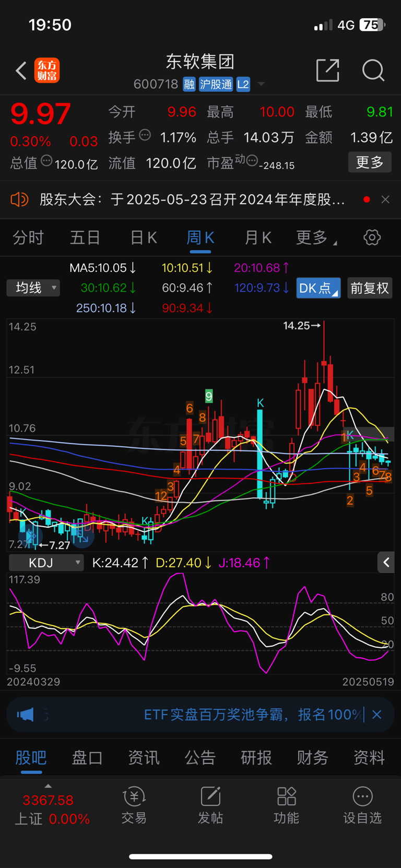
Task: Open the 股东大会 announcement text
Action: point(192,199)
